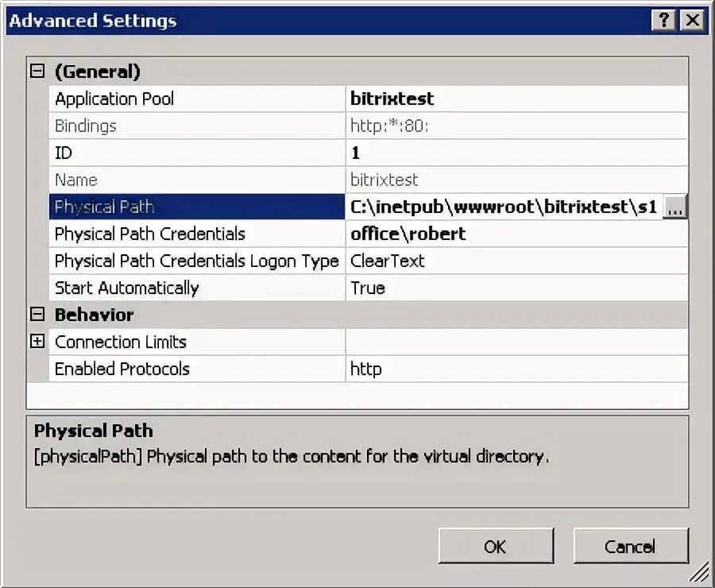This screenshot has width=715, height=588.
Task: Collapse the Behavior section
Action: point(37,315)
